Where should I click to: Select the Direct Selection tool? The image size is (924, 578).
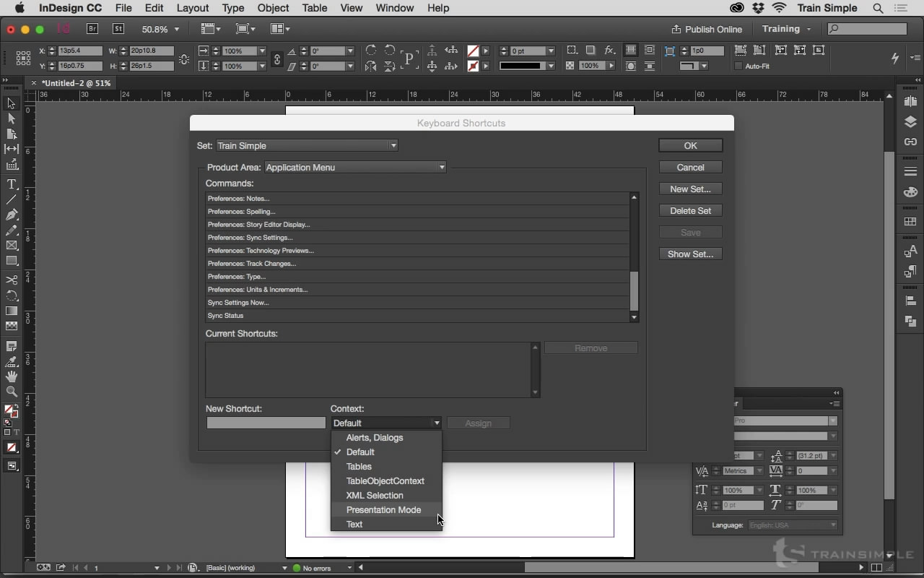(12, 118)
